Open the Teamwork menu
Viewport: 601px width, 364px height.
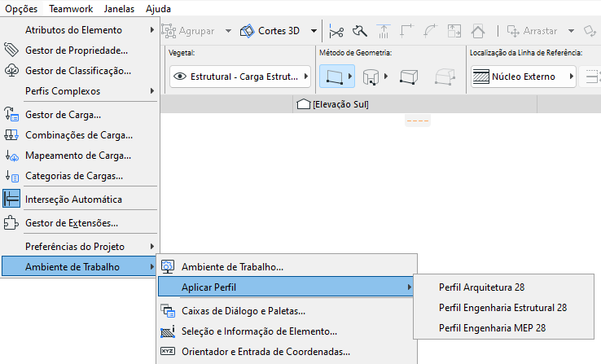click(x=71, y=8)
